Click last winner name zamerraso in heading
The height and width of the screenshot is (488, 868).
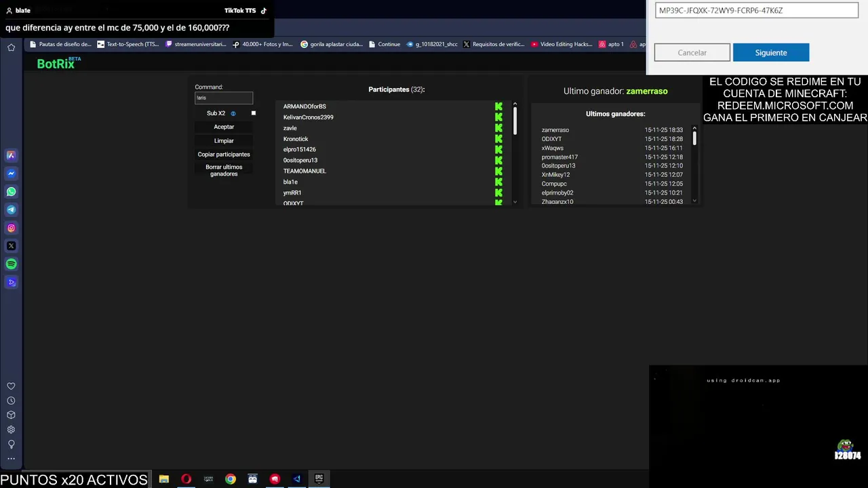pyautogui.click(x=647, y=91)
